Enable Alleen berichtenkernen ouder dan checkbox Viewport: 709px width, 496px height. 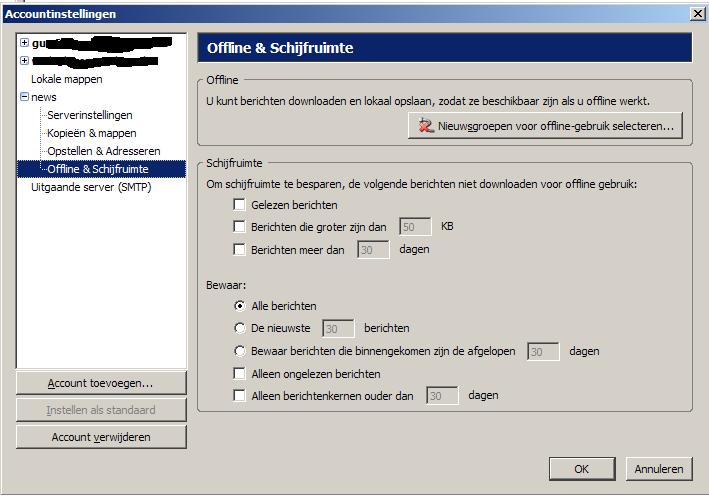pos(239,396)
